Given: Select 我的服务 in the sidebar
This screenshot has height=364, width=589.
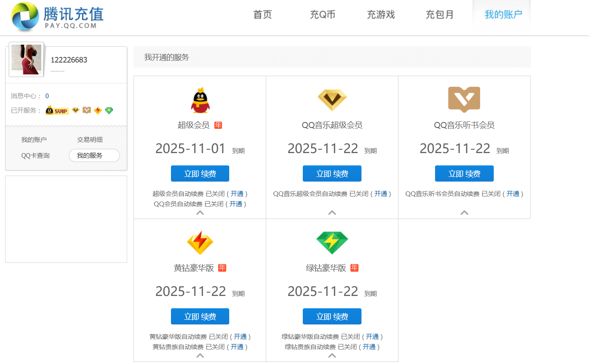Looking at the screenshot, I should tap(94, 156).
